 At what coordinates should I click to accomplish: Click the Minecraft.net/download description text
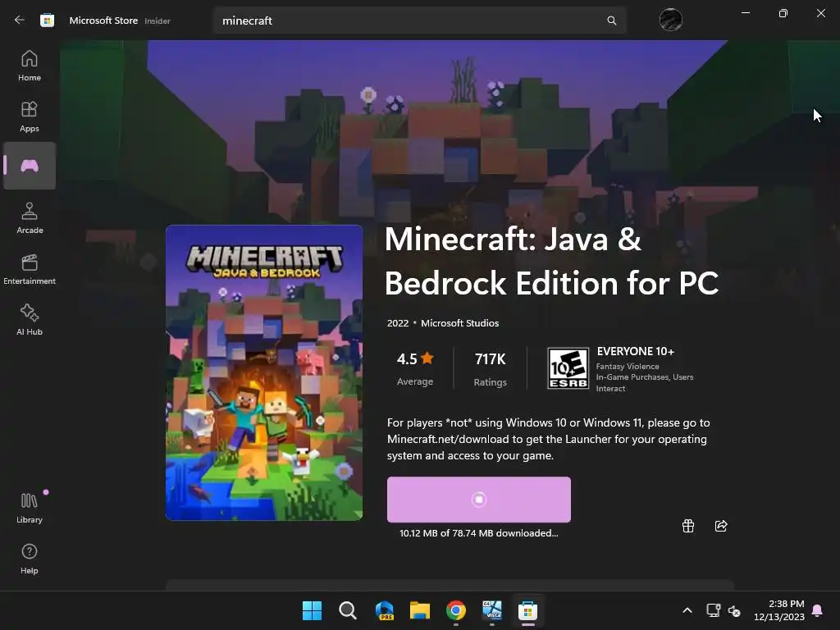pos(549,440)
